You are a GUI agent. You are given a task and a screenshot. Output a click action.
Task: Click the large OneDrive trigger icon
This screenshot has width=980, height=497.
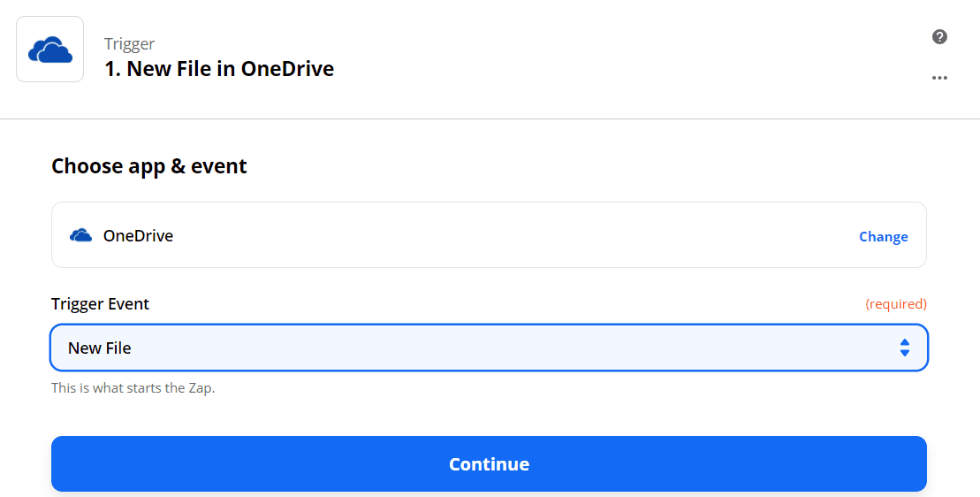coord(49,50)
